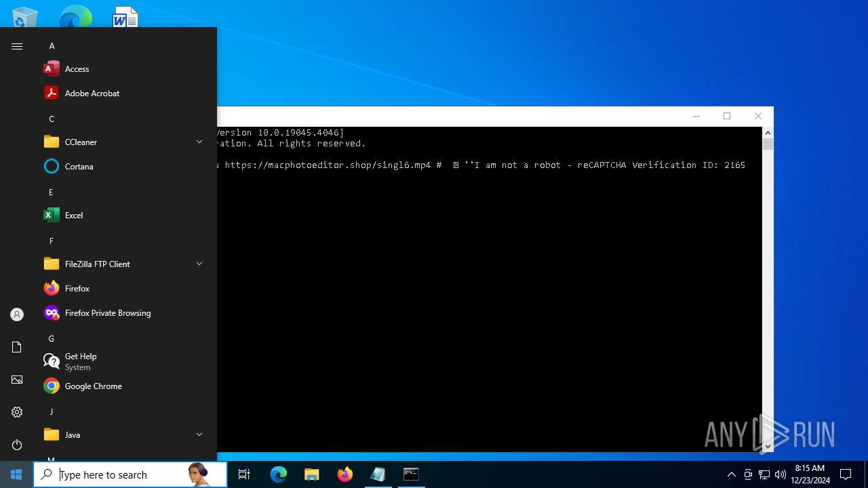Click the Windows Start button
Viewport: 868px width, 488px height.
pos(16,474)
